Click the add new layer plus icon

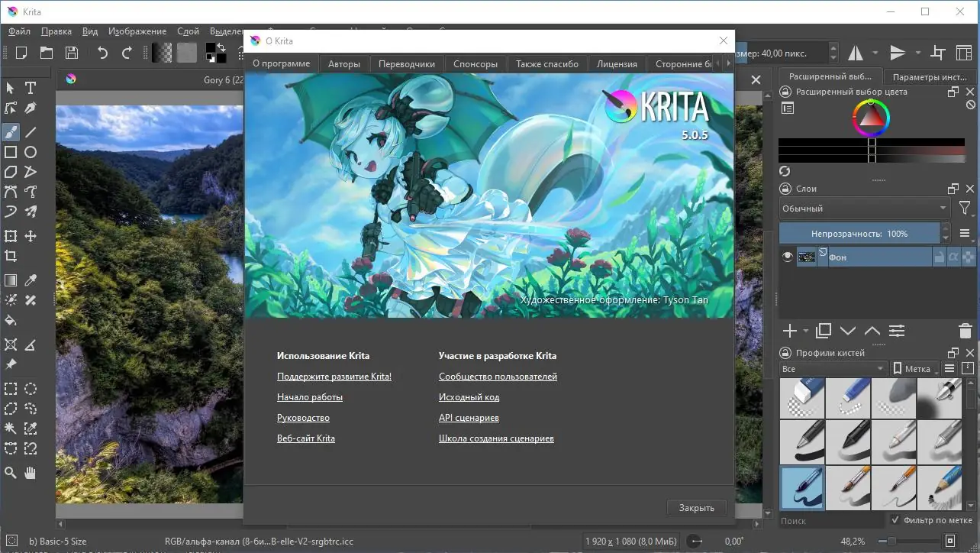789,331
